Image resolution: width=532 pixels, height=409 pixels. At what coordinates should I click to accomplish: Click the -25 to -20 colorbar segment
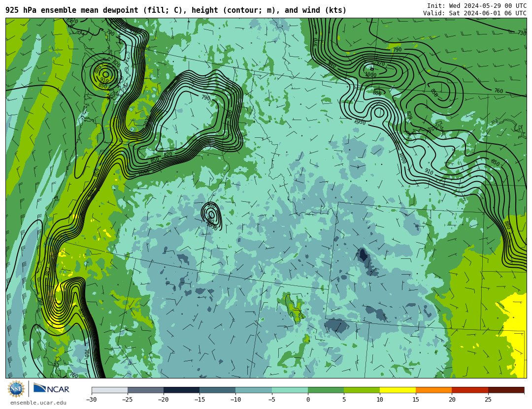145,390
